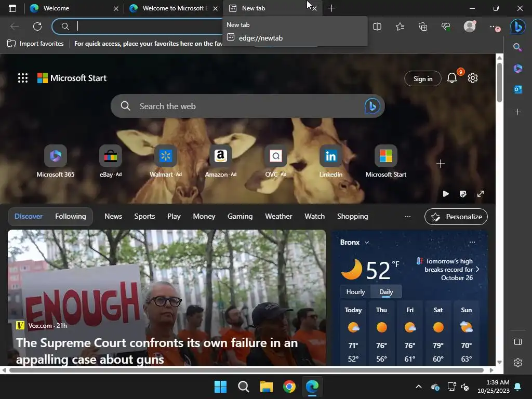Viewport: 532px width, 399px height.
Task: Open a new tab with plus button
Action: point(331,8)
